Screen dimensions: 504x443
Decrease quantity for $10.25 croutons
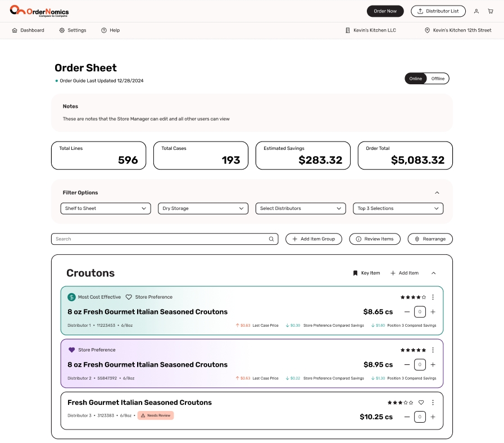coord(407,417)
